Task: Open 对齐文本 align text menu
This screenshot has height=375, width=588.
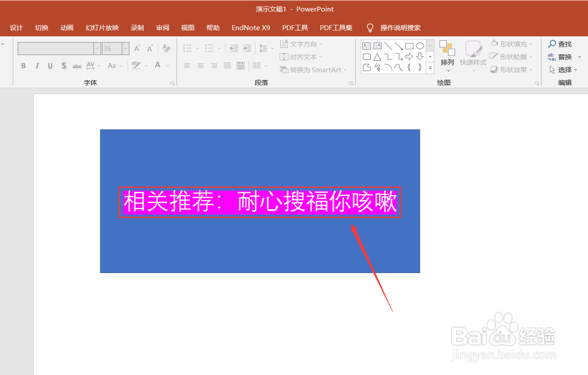Action: [301, 57]
